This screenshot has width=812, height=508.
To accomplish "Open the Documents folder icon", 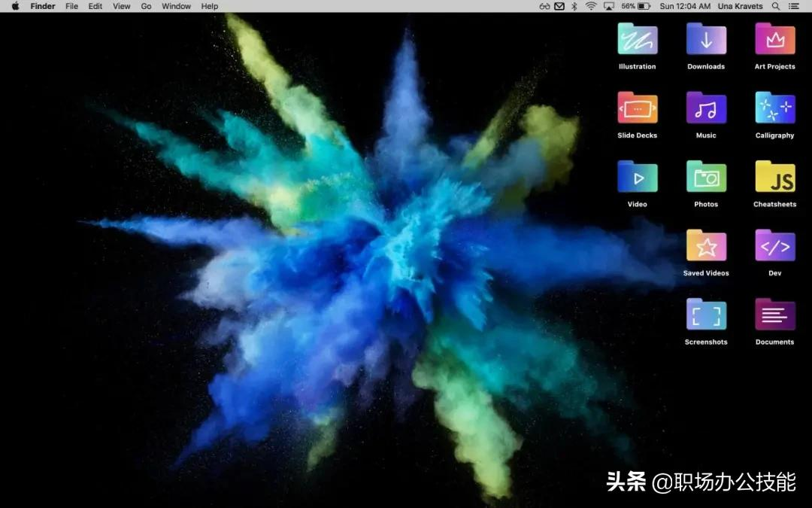I will [774, 315].
